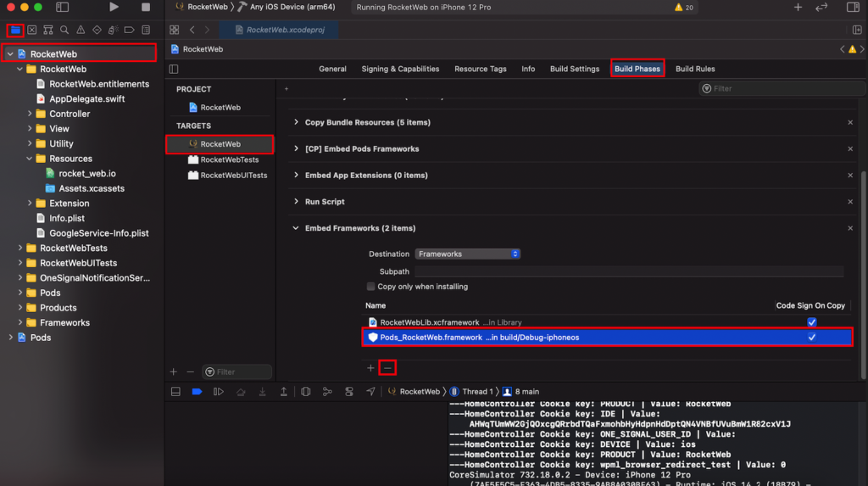
Task: Click the step out icon
Action: [283, 392]
